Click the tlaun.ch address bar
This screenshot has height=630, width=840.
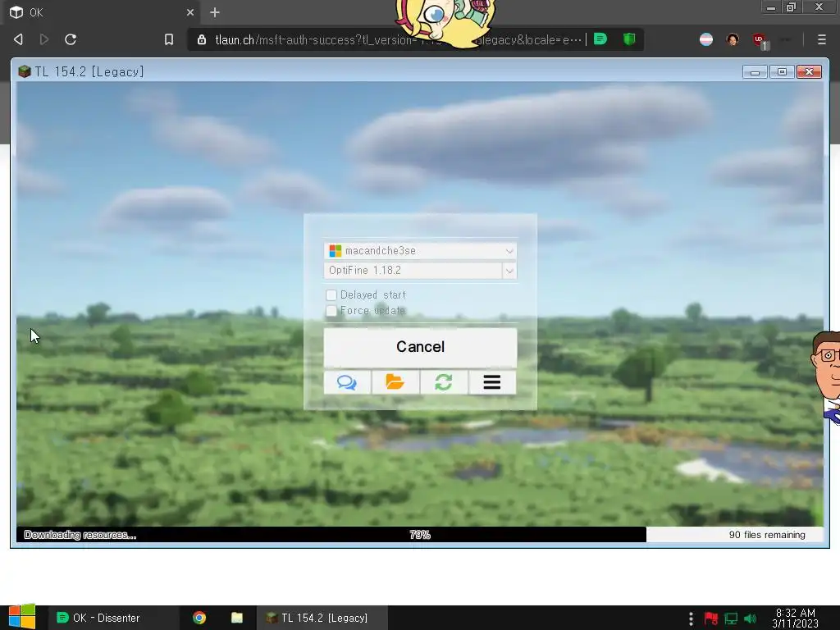[x=396, y=39]
